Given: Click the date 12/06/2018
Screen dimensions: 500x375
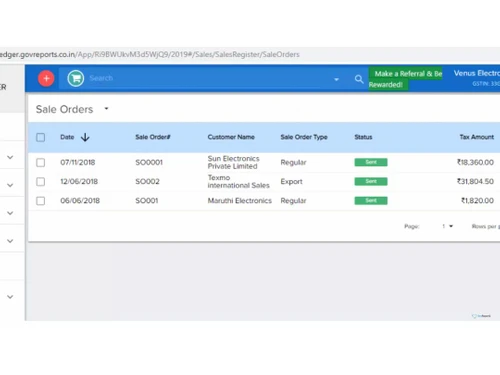Looking at the screenshot, I should (79, 181).
